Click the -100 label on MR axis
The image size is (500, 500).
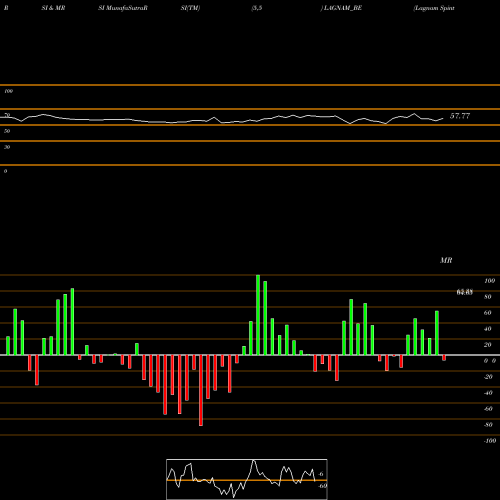[490, 441]
